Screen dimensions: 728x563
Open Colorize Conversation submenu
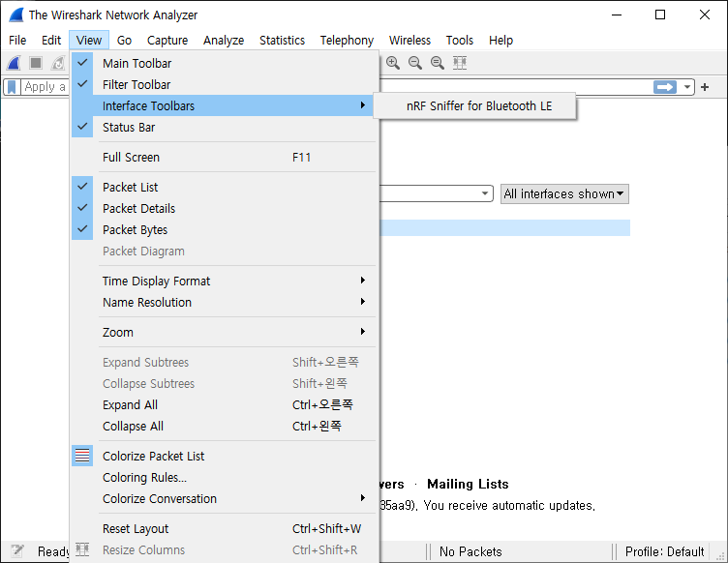point(224,498)
